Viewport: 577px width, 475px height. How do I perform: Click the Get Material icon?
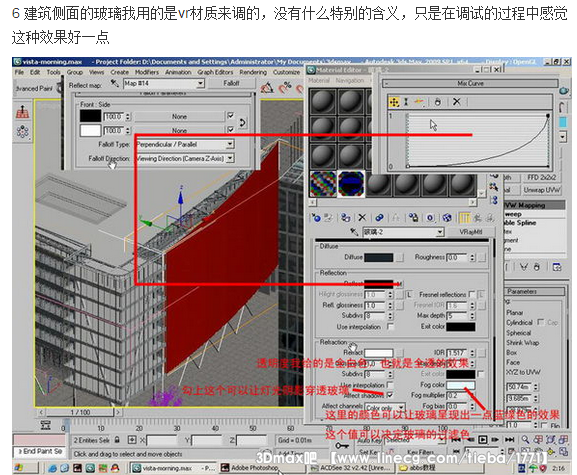point(316,218)
